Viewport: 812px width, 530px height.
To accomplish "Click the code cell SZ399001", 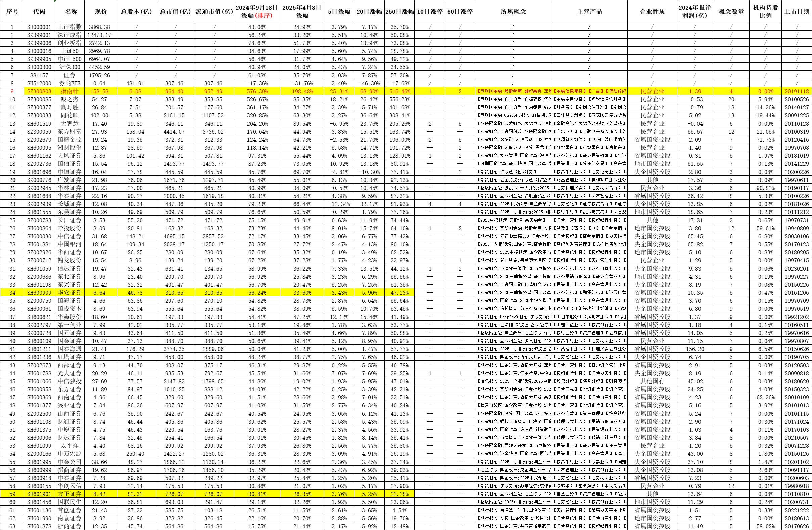I will [39, 35].
